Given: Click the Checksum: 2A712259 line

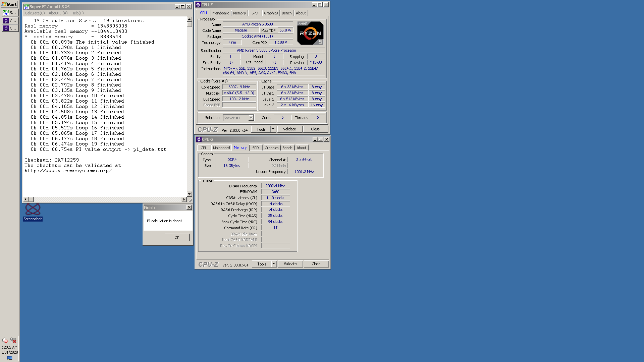Looking at the screenshot, I should pos(52,160).
